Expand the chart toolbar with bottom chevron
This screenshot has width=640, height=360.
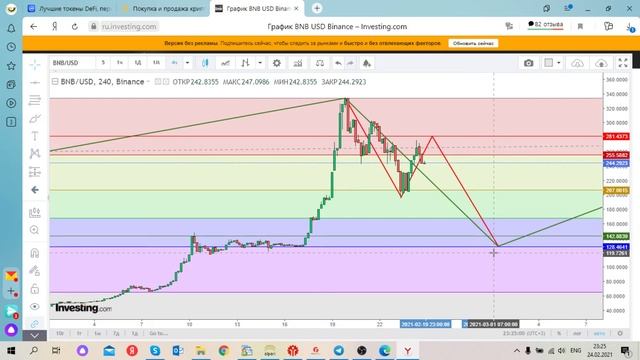[x=35, y=336]
